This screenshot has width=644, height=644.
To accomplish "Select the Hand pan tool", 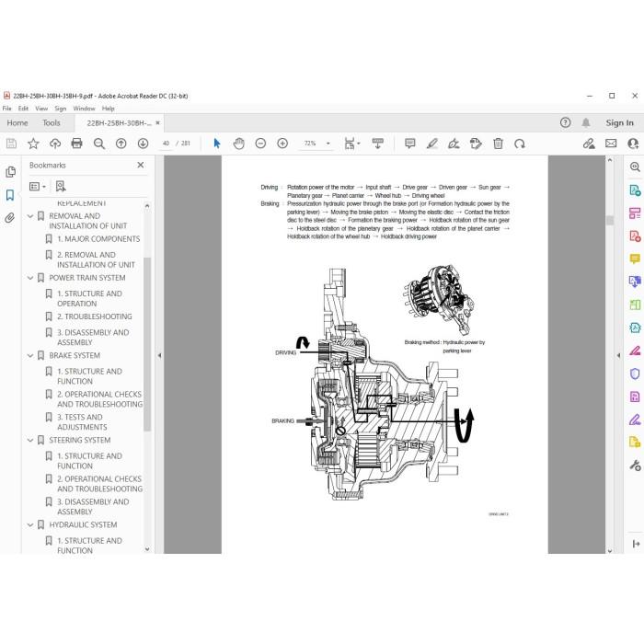I will 238,144.
